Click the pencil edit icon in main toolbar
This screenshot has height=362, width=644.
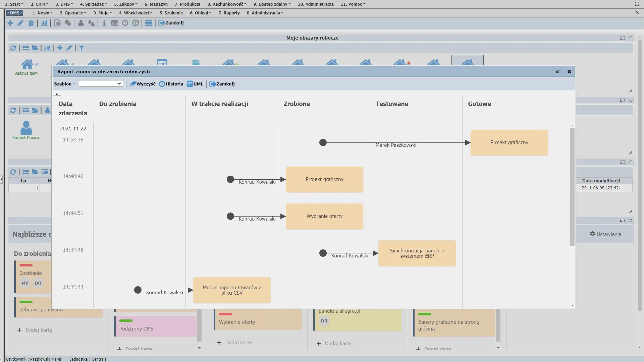coord(20,23)
